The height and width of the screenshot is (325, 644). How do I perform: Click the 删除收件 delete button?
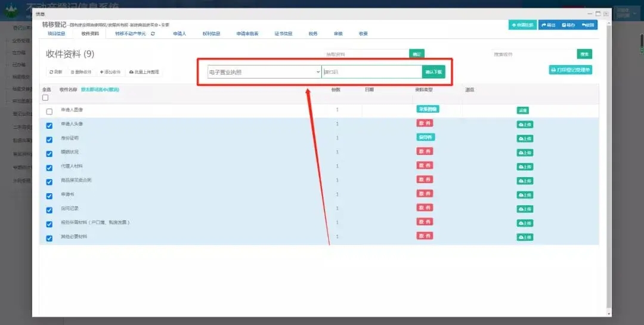[x=81, y=72]
